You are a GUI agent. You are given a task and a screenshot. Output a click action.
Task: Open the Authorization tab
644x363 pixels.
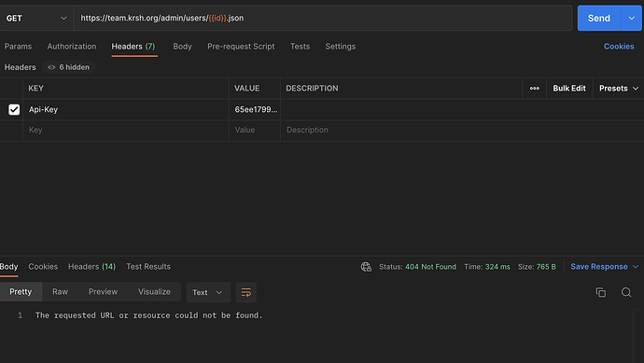pos(72,47)
